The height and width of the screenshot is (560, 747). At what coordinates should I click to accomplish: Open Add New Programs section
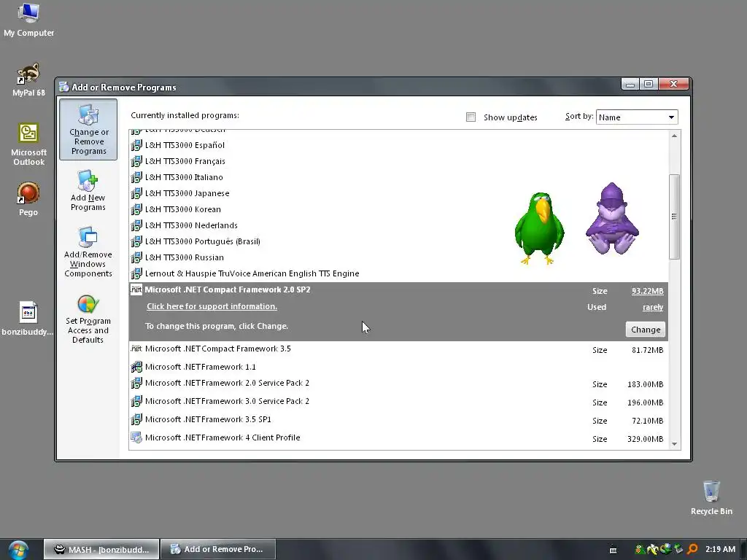(x=88, y=190)
